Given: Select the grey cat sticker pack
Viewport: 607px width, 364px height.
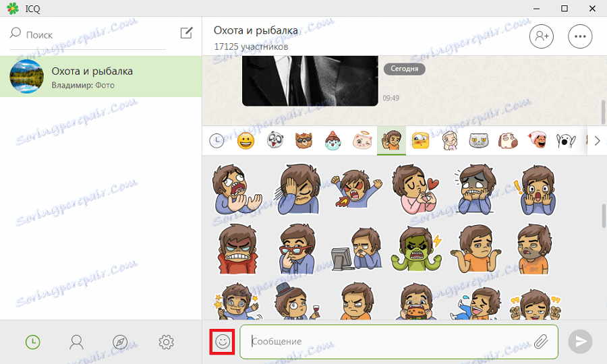Looking at the screenshot, I should (x=479, y=141).
